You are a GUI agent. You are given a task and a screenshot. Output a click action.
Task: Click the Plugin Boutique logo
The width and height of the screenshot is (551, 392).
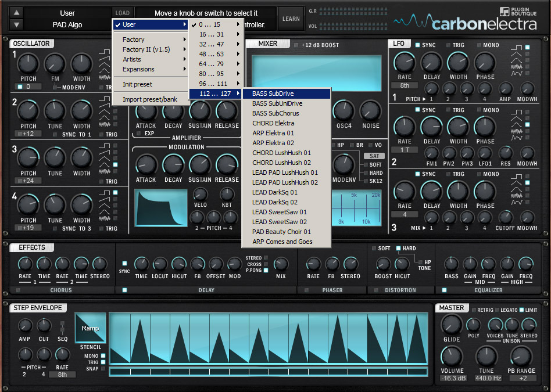(x=518, y=12)
